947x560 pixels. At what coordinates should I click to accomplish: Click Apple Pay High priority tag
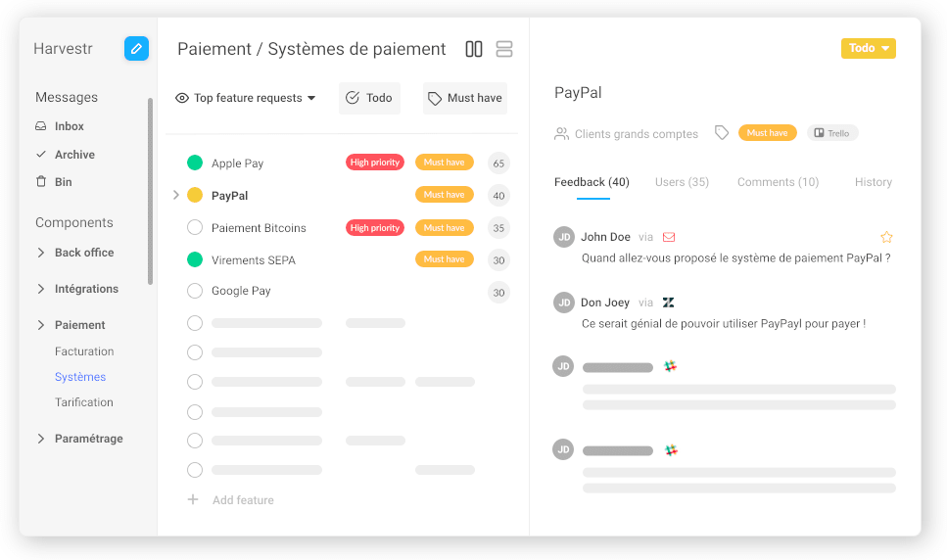click(x=375, y=163)
